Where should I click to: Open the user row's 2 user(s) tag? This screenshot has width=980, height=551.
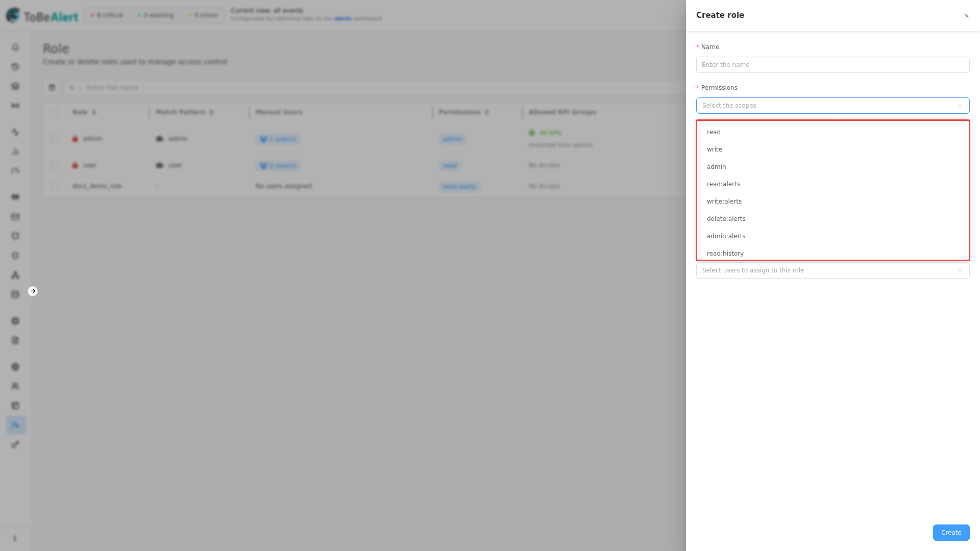point(278,166)
